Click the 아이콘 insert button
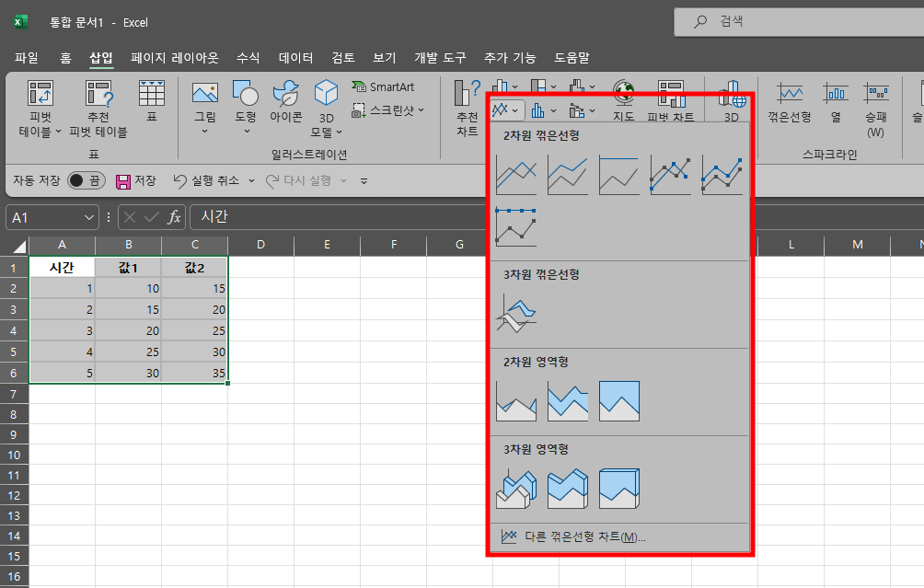This screenshot has height=588, width=924. [x=286, y=100]
